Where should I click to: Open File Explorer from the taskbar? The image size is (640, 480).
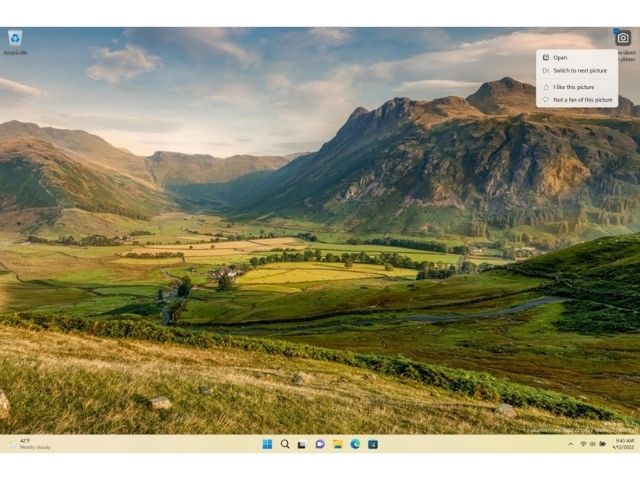(337, 444)
